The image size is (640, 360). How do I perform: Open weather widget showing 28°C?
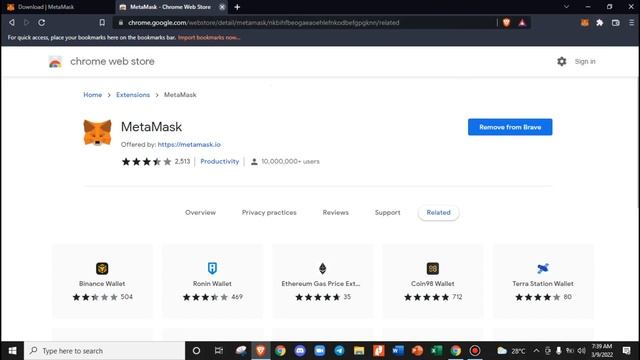click(511, 351)
